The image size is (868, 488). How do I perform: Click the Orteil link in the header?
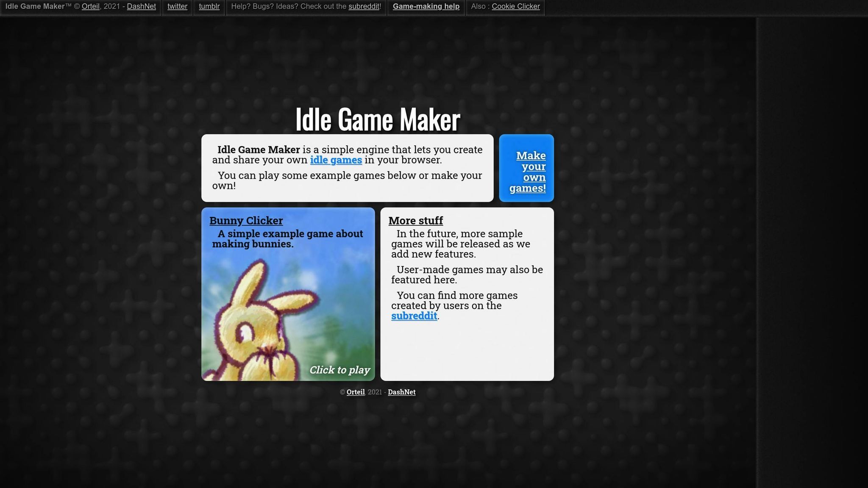(92, 6)
